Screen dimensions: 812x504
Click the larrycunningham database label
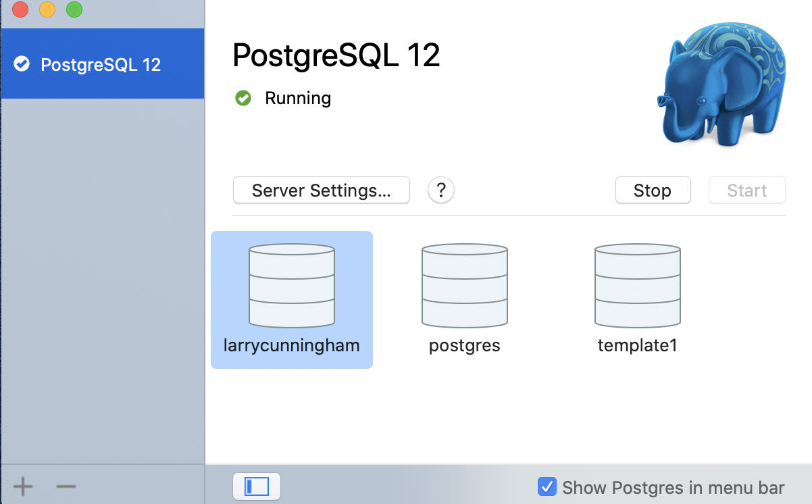click(x=292, y=345)
